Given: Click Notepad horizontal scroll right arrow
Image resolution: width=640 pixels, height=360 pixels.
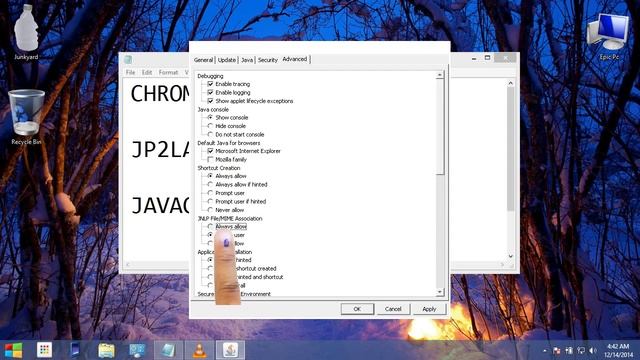Looking at the screenshot, I should click(502, 264).
